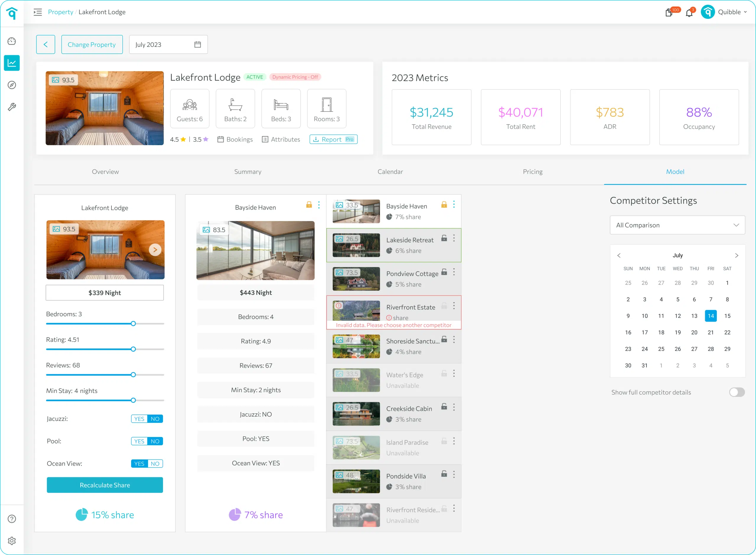The width and height of the screenshot is (756, 555).
Task: Open the clipboard icon with 100 badge
Action: tap(669, 13)
